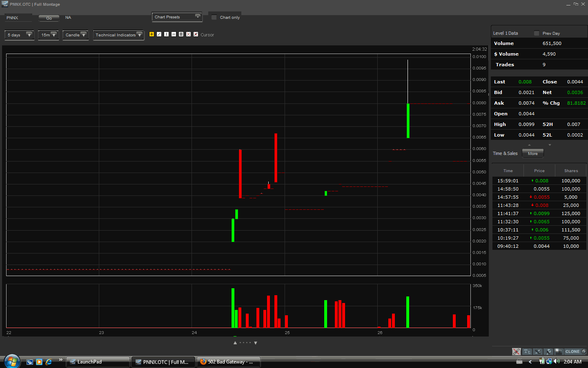Open the Tt font settings icon
The height and width of the screenshot is (368, 588).
[527, 352]
